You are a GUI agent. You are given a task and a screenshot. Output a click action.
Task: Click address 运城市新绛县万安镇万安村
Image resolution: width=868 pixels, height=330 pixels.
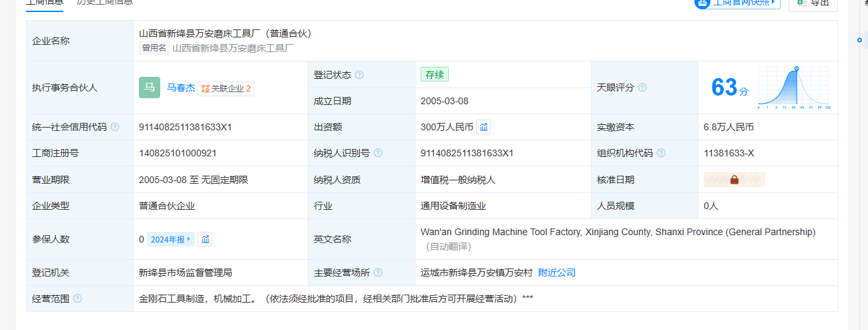click(477, 273)
